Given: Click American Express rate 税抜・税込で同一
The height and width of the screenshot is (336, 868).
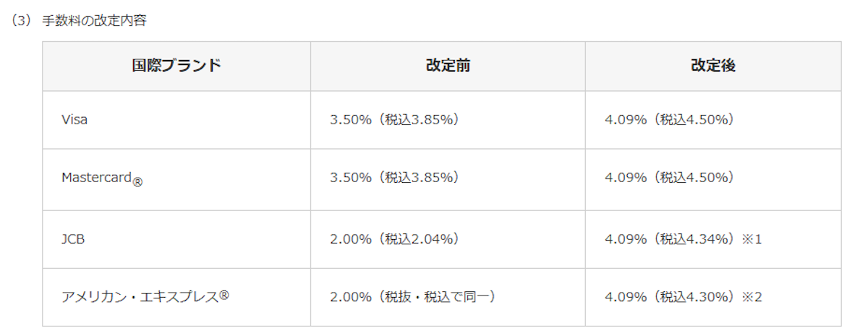Looking at the screenshot, I should point(438,296).
